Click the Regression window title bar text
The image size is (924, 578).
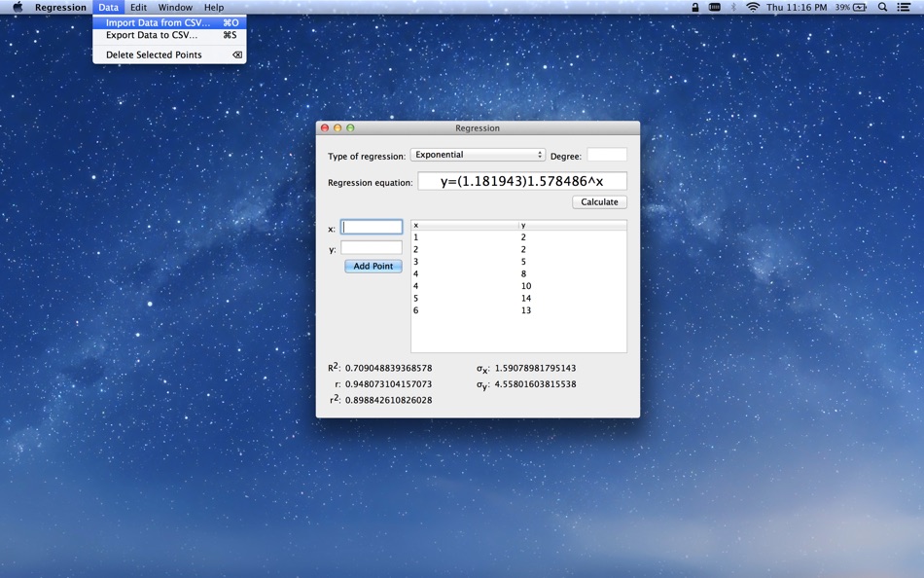click(478, 128)
